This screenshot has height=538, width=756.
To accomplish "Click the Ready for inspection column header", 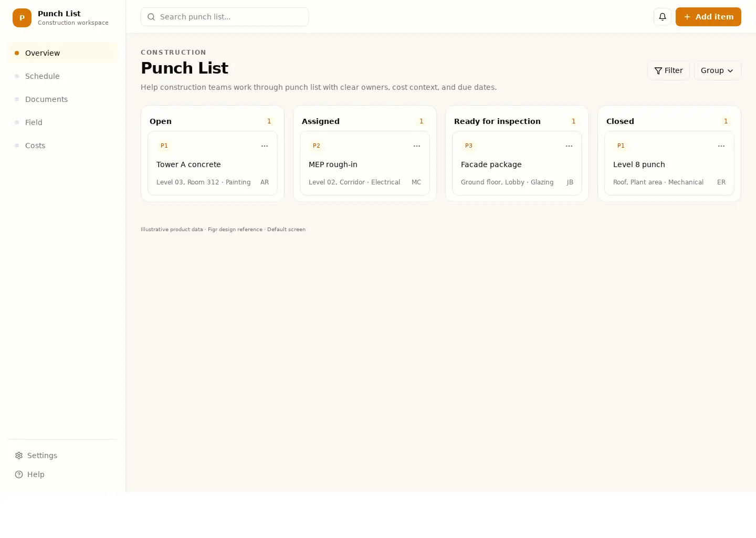I will click(x=497, y=121).
